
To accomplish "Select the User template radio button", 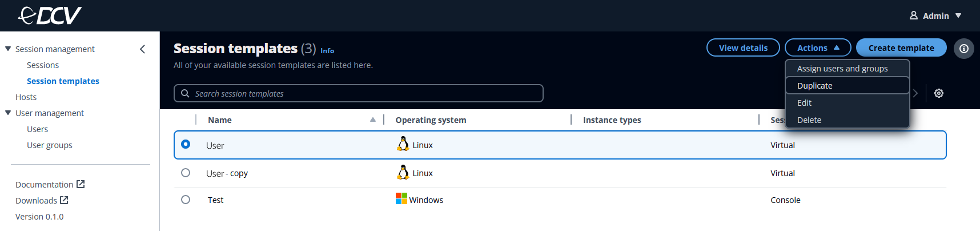I will (186, 144).
